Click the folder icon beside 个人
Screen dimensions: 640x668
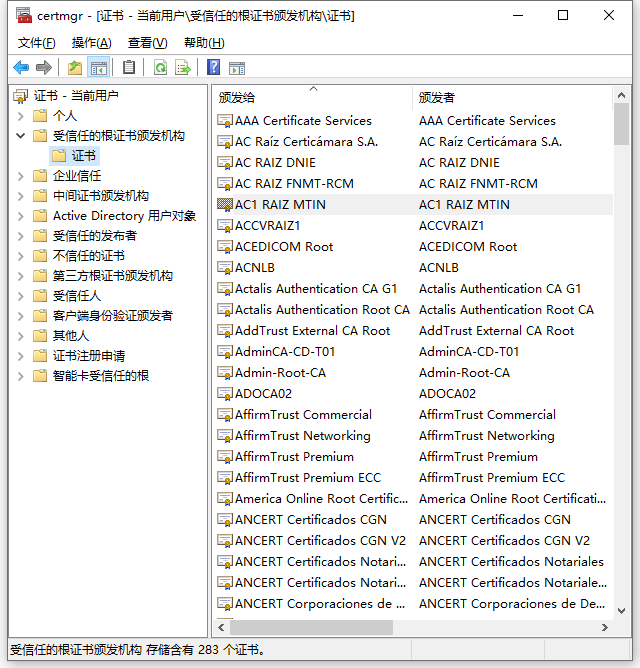click(x=40, y=115)
